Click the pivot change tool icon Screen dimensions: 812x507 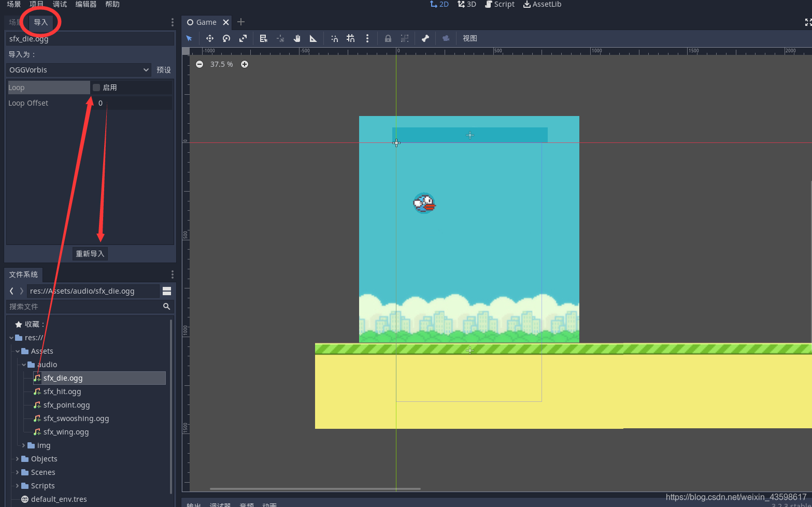[280, 38]
